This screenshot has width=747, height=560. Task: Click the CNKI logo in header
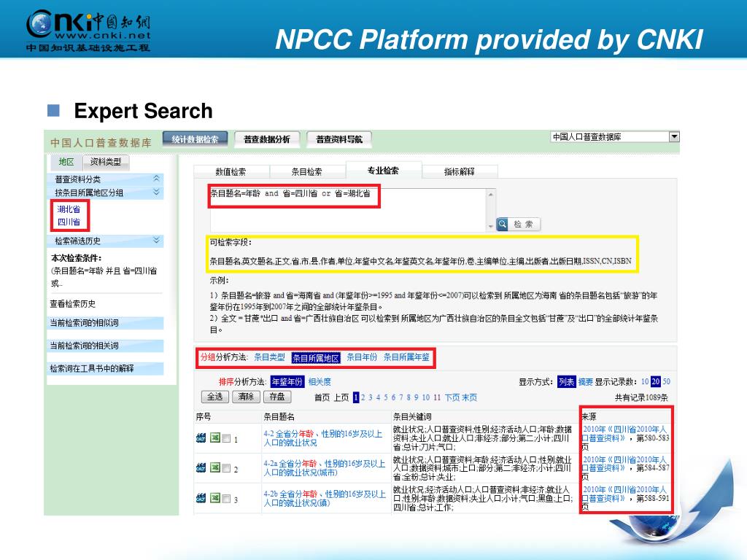click(x=88, y=29)
